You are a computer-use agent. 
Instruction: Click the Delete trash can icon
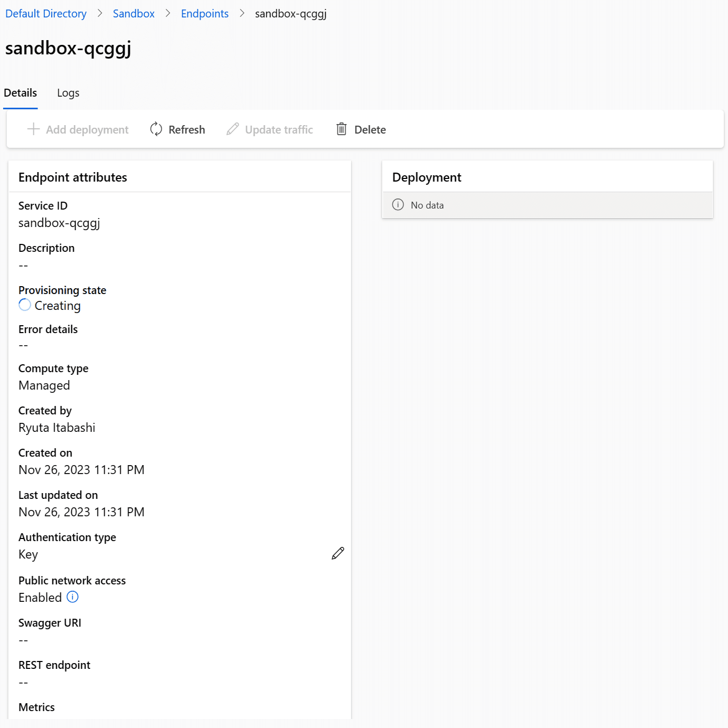342,129
